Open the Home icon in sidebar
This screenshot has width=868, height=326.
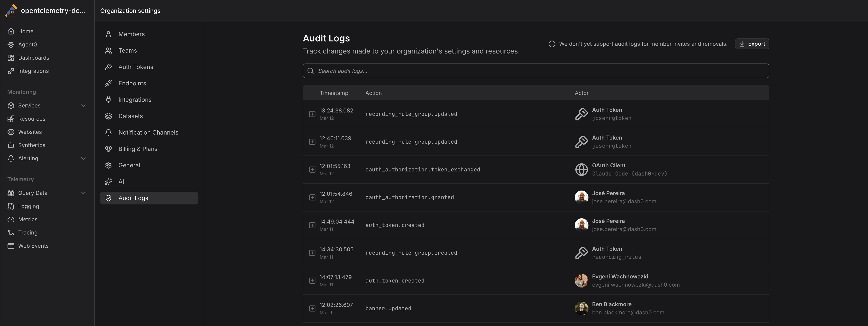[x=11, y=31]
